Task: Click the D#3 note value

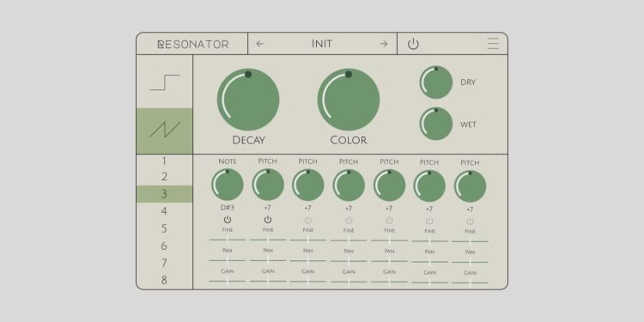Action: pyautogui.click(x=228, y=208)
